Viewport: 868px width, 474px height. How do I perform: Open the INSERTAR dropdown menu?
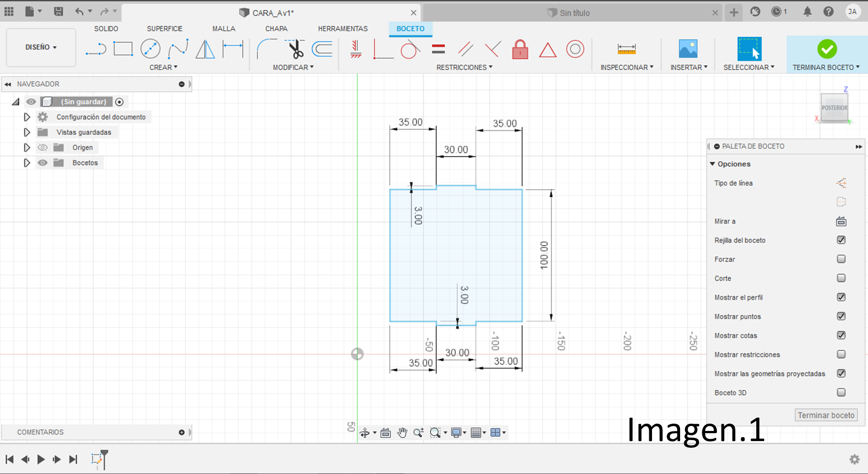[689, 67]
